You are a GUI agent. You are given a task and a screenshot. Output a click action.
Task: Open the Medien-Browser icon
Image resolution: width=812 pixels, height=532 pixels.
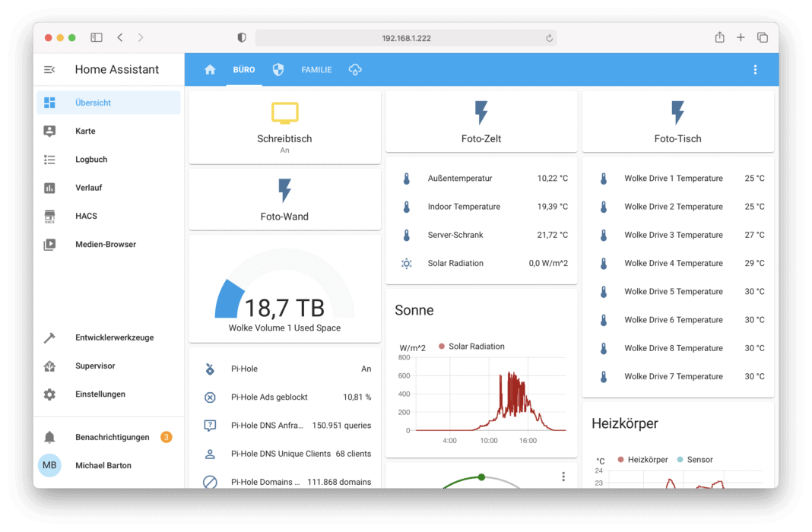tap(49, 244)
